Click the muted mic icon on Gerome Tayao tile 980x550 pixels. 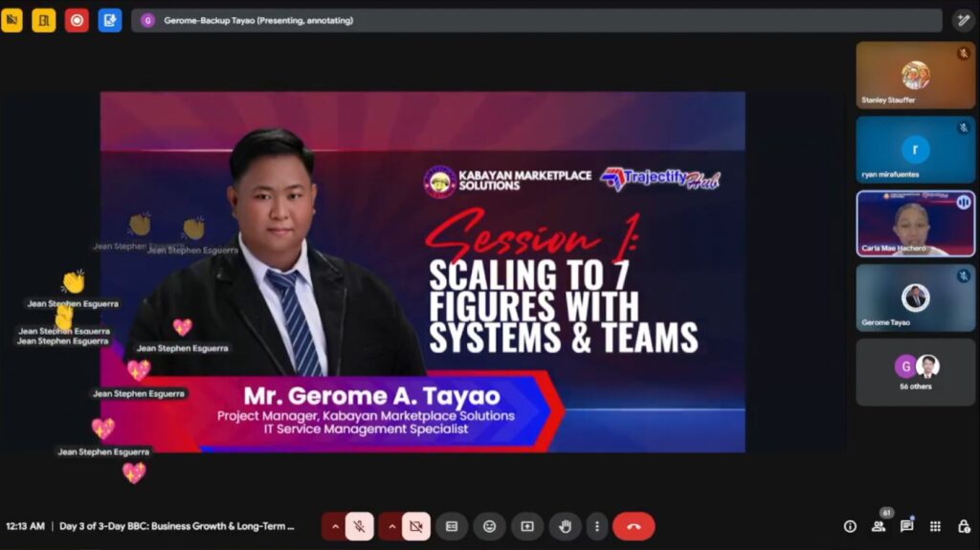[964, 275]
